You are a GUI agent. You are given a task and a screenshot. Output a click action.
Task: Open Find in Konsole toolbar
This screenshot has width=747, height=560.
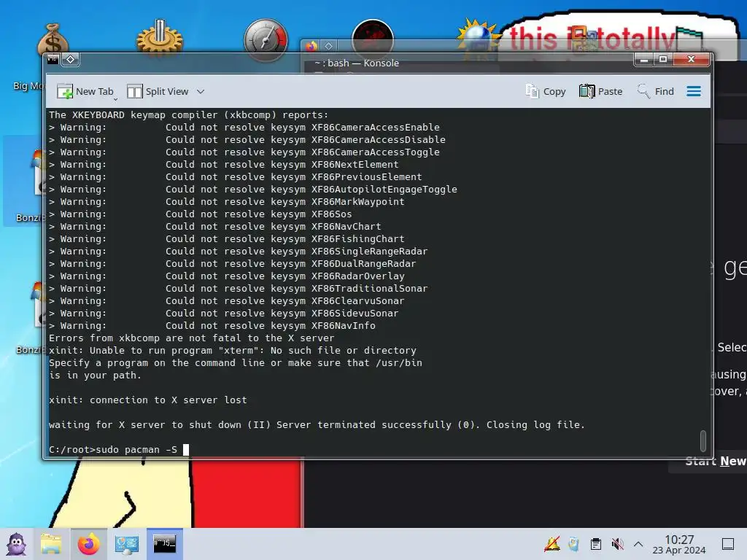(x=656, y=91)
